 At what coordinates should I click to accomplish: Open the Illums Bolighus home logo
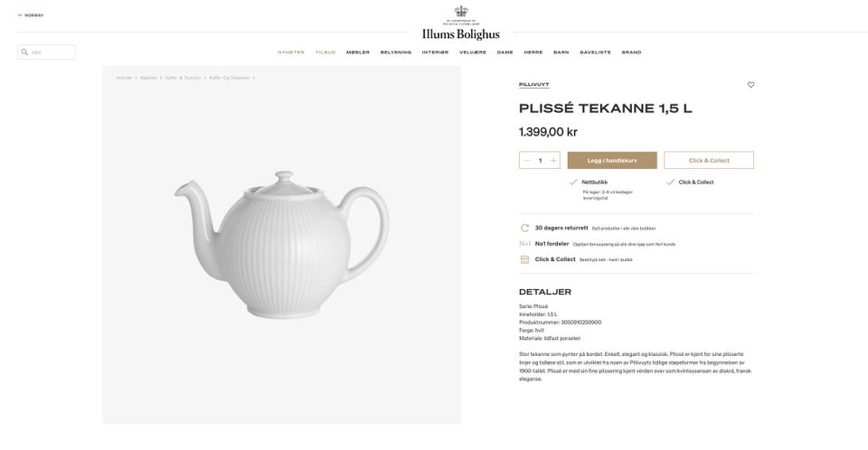tap(460, 23)
